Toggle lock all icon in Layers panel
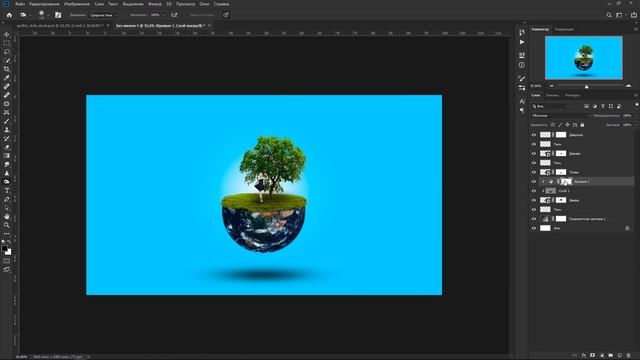Image resolution: width=640 pixels, height=360 pixels. 582,125
